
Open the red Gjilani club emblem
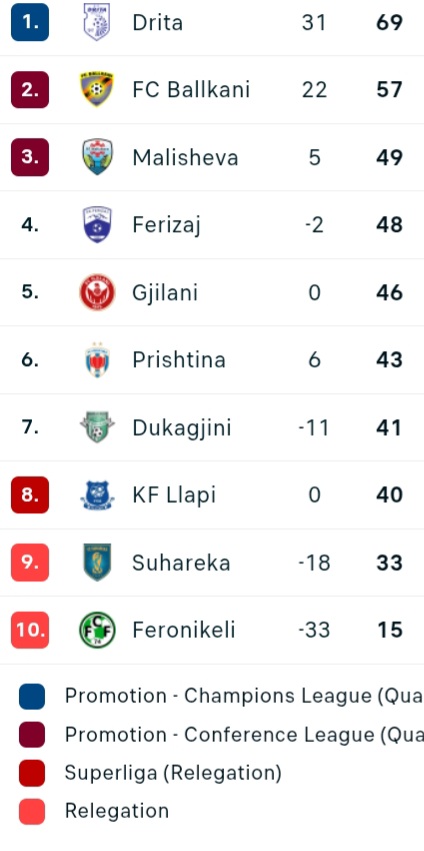pos(97,292)
